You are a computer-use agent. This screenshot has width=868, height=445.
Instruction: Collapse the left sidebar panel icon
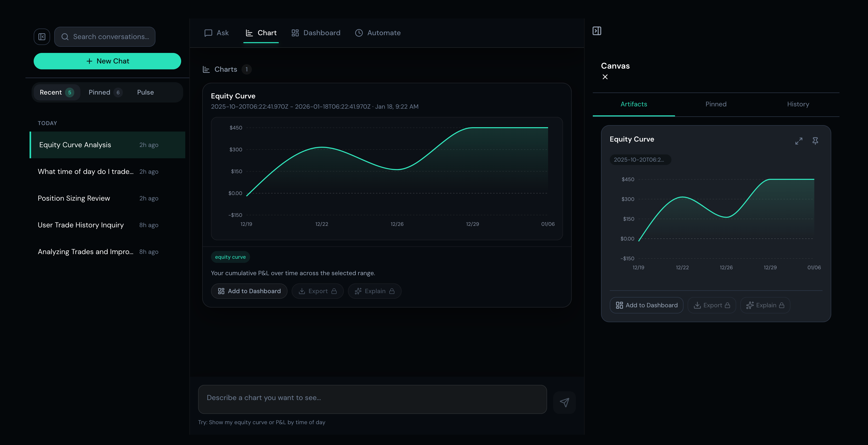tap(42, 37)
